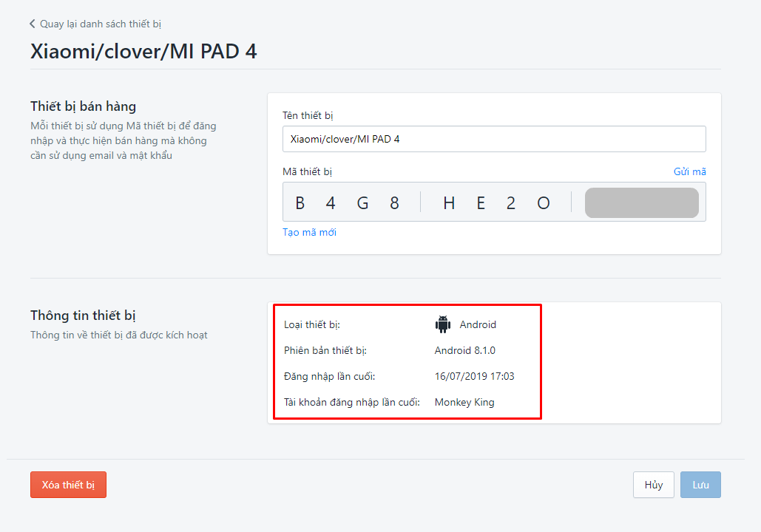
Task: Click the last login date '16/07/2019 17:03'
Action: click(475, 376)
